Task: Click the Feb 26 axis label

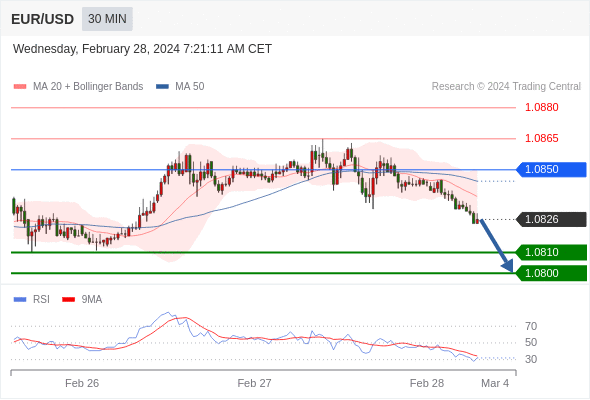Action: click(82, 383)
